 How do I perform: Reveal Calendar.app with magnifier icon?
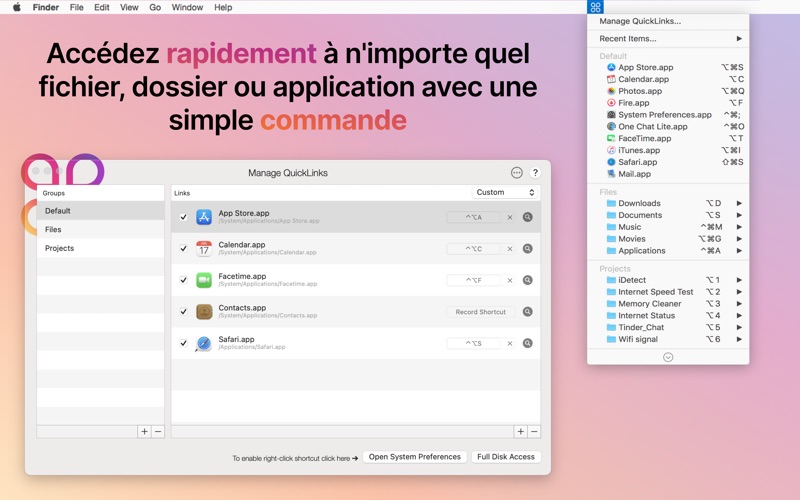tap(528, 248)
